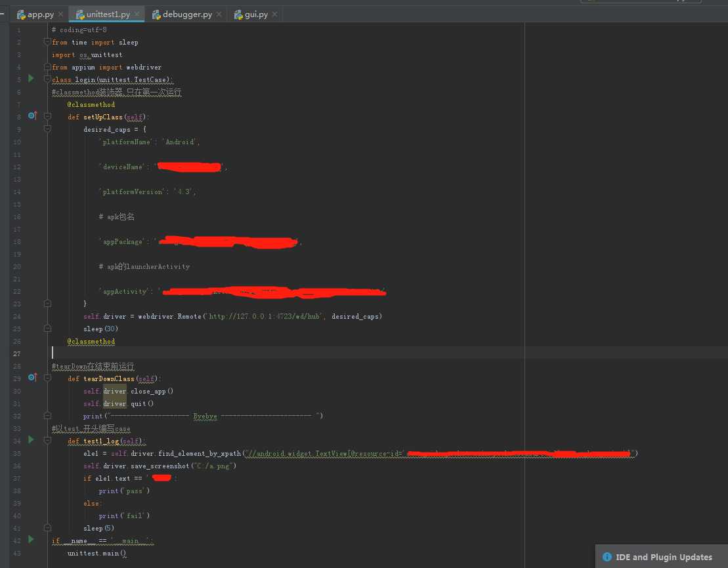Collapse tearDownClass method fold marker
This screenshot has height=568, width=728.
pos(47,378)
